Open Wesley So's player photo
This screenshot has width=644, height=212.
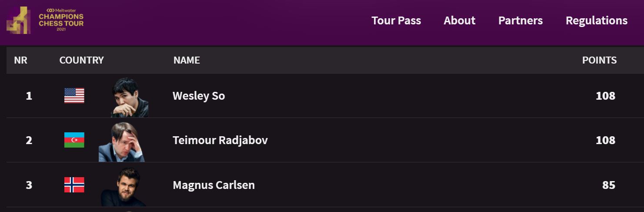coord(129,98)
